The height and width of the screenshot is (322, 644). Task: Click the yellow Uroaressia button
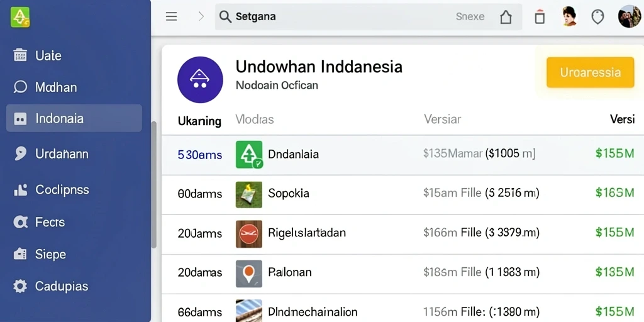coord(590,72)
